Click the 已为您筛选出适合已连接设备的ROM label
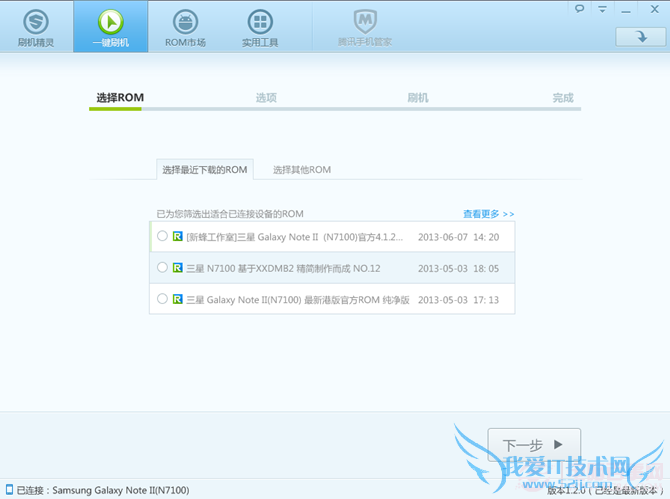This screenshot has width=670, height=499. (x=230, y=214)
